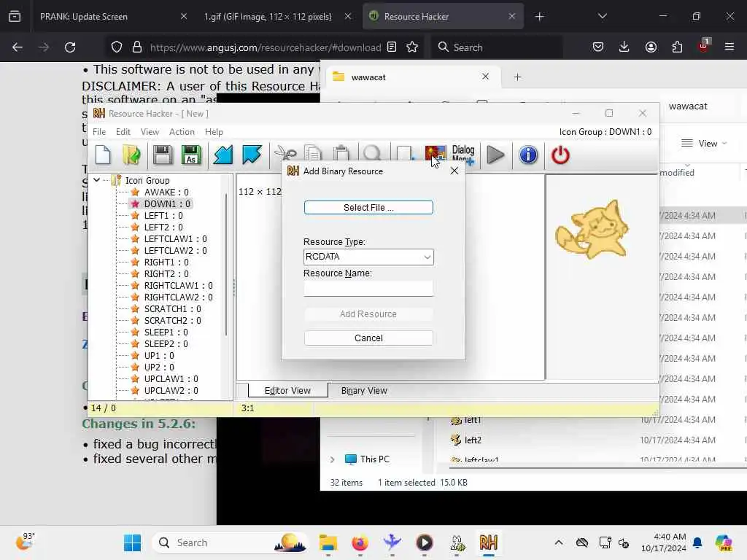The image size is (747, 560).
Task: Open File Explorer from the taskbar
Action: tap(328, 542)
